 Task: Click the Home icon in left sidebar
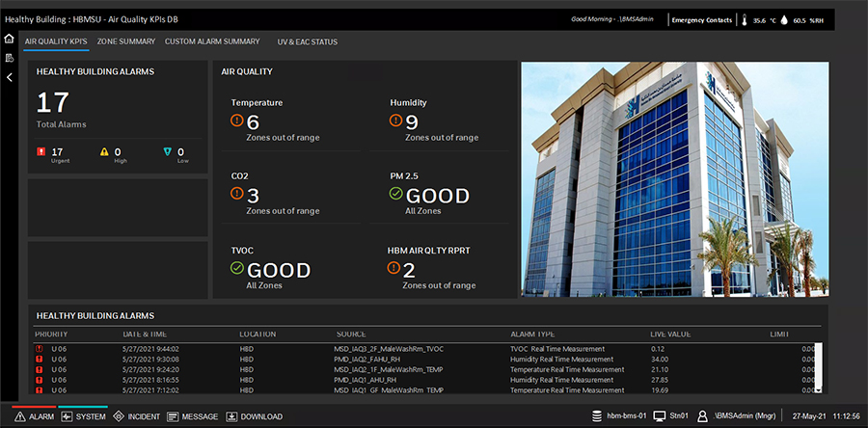pos(9,40)
